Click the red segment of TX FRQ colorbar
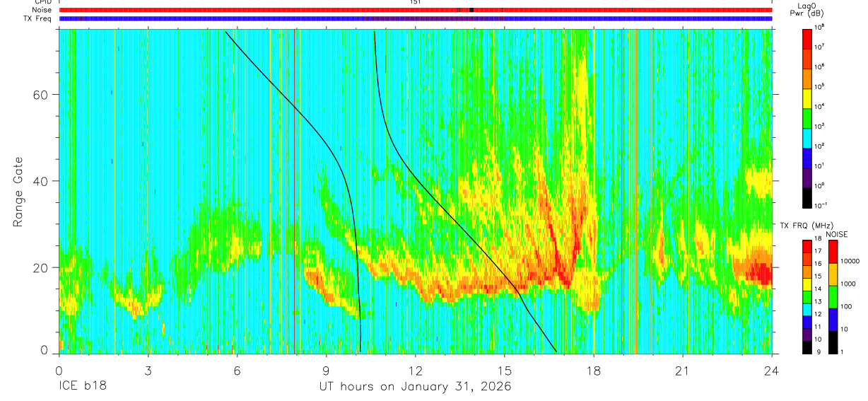 pyautogui.click(x=807, y=246)
